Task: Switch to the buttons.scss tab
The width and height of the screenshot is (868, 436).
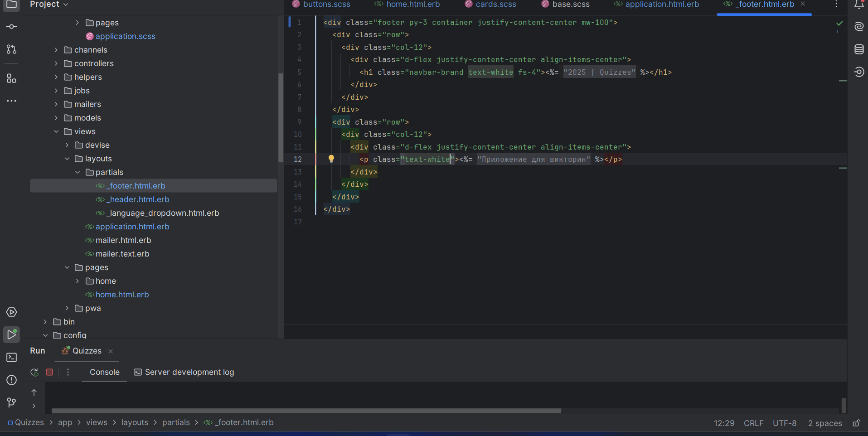Action: point(321,5)
